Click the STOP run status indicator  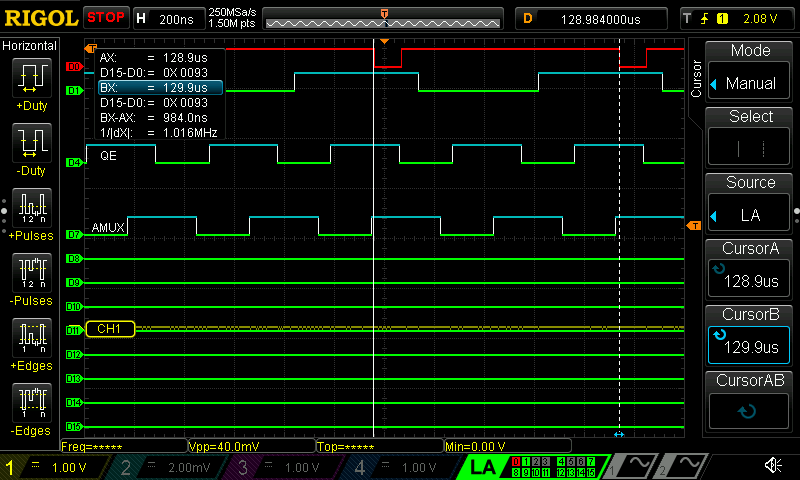point(105,18)
